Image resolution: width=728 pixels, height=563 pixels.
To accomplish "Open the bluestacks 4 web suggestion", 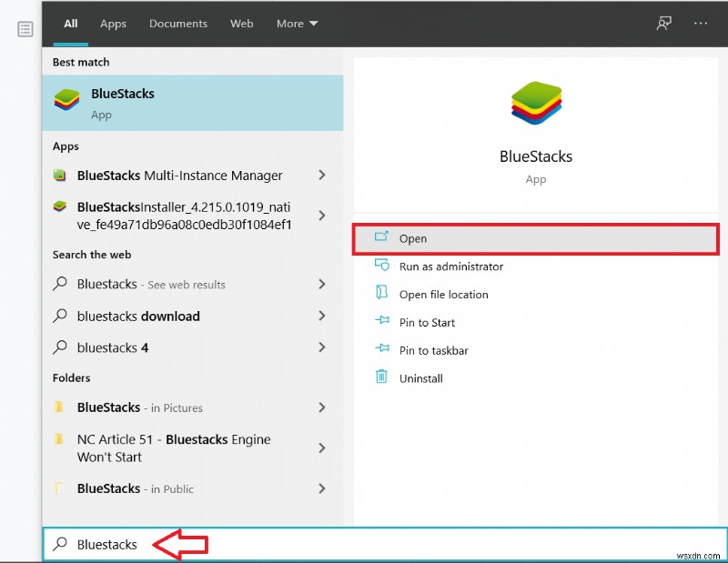I will [113, 347].
